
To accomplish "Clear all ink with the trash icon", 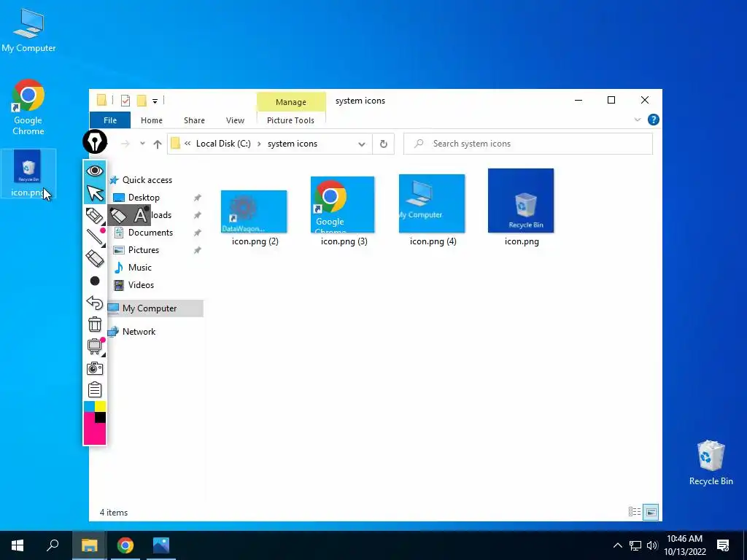I will (95, 324).
